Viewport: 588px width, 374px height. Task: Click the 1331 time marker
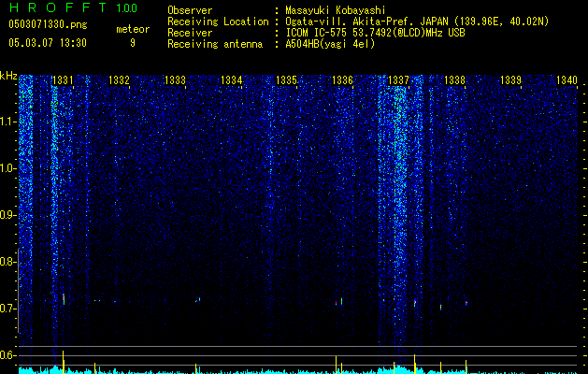tap(63, 79)
